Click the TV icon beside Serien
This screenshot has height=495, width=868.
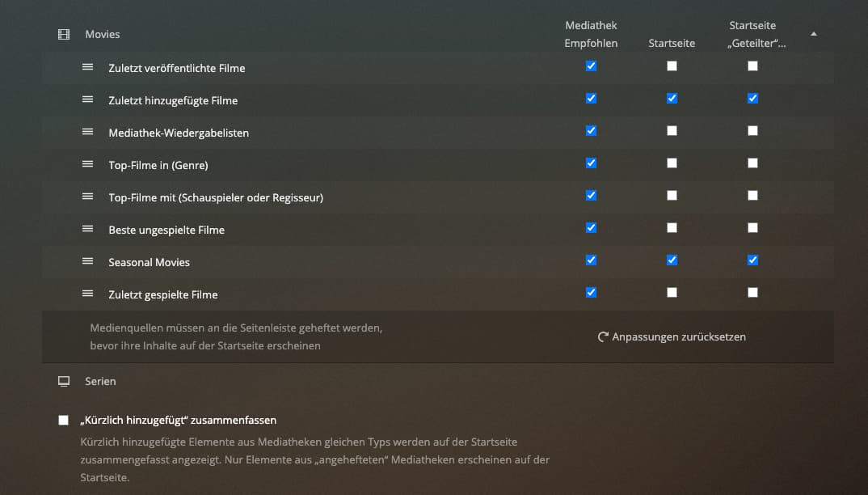pyautogui.click(x=64, y=381)
